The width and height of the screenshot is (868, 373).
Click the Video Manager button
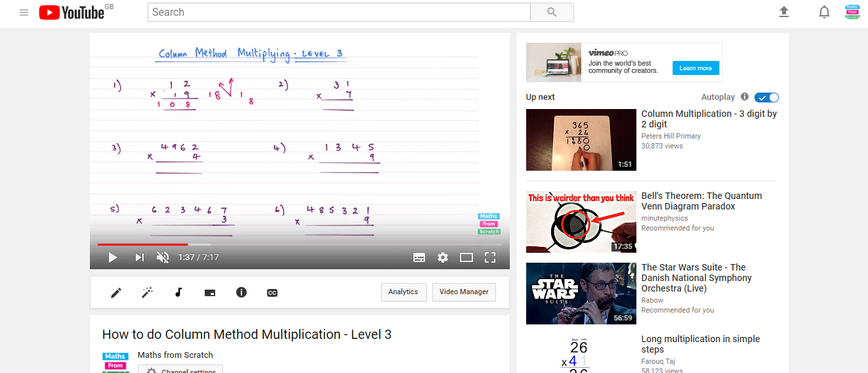[464, 292]
